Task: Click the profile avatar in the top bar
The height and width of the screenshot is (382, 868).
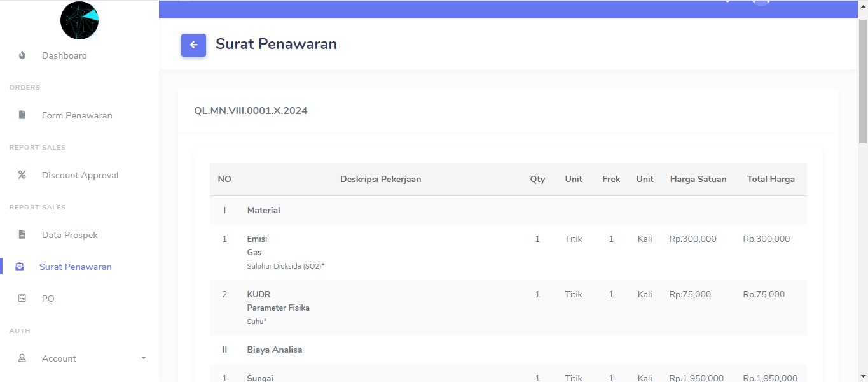Action: (761, 3)
